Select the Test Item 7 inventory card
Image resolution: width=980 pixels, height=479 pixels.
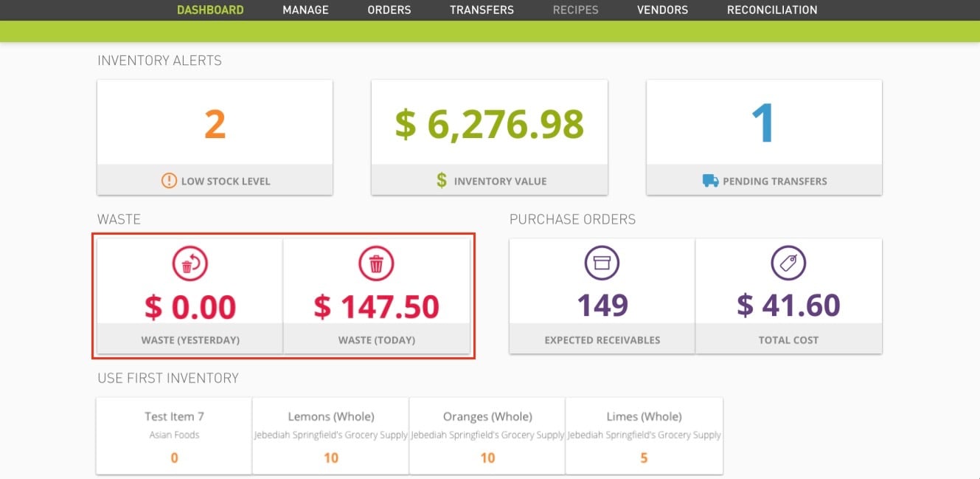pos(174,435)
